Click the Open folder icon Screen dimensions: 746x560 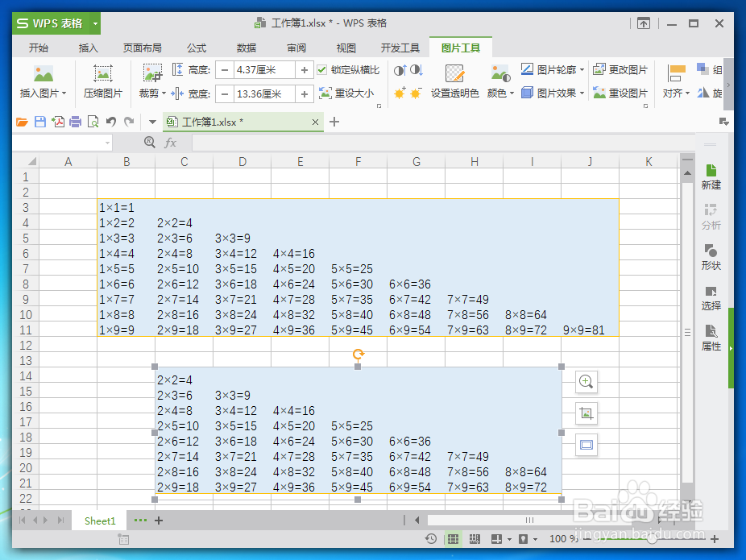click(22, 122)
